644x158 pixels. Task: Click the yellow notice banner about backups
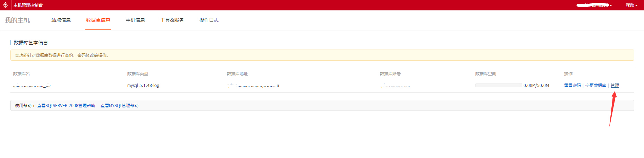pyautogui.click(x=322, y=55)
